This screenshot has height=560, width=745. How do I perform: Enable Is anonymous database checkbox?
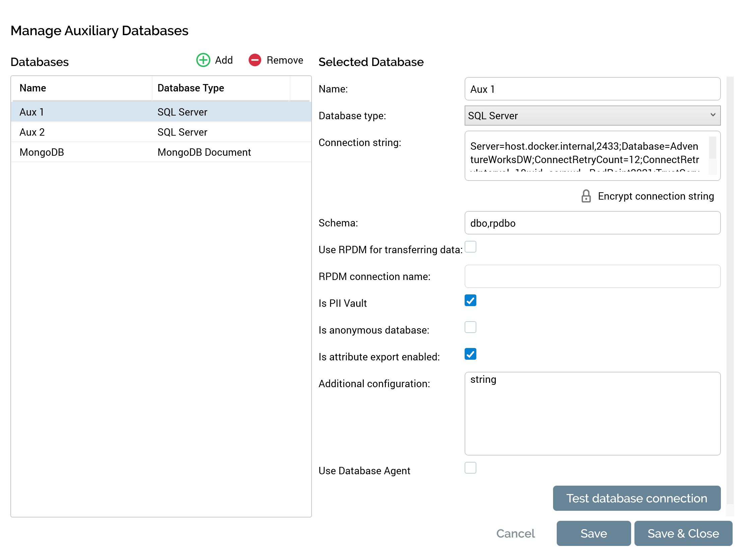(x=470, y=327)
